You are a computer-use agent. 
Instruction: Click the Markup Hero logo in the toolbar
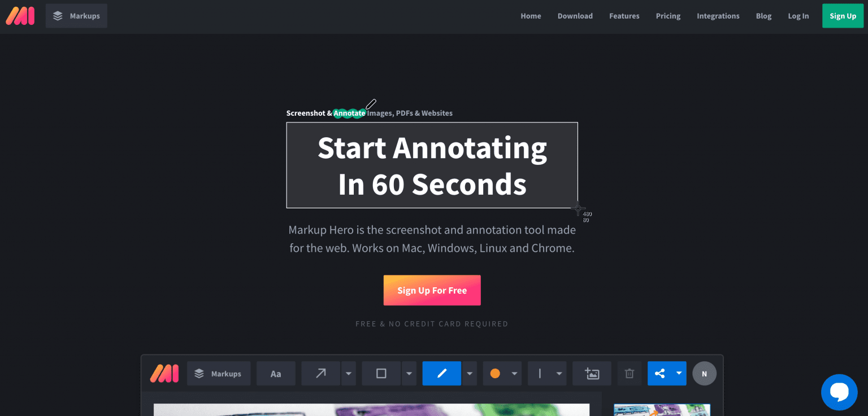pyautogui.click(x=164, y=373)
